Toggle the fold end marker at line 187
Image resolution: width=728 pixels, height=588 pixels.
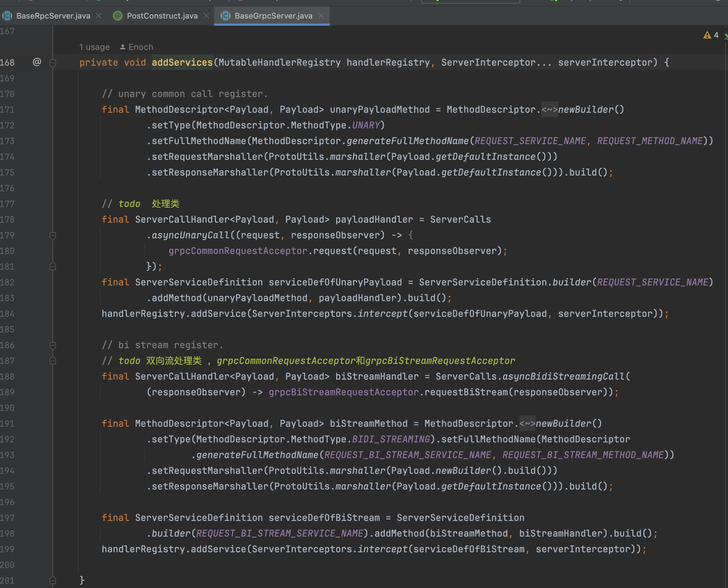point(53,360)
